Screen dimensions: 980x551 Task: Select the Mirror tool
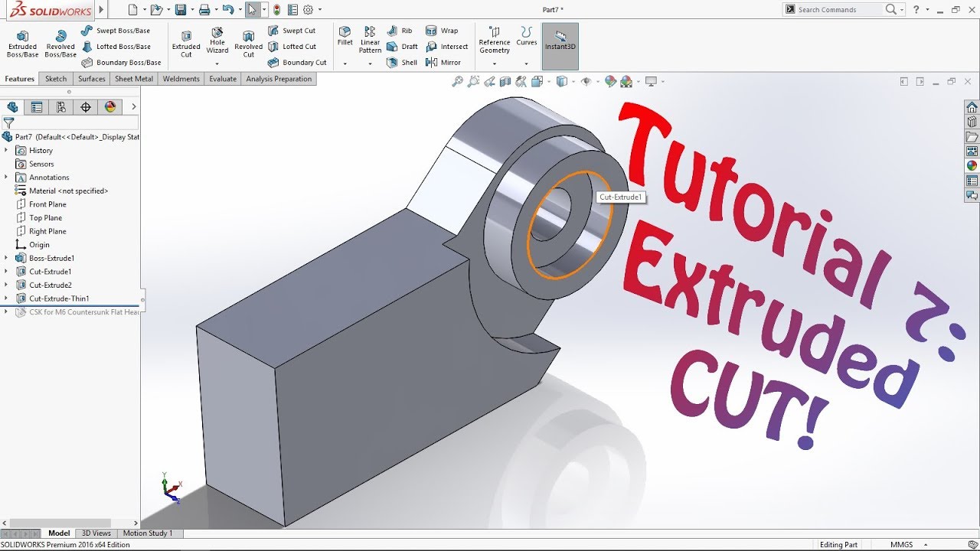coord(443,63)
